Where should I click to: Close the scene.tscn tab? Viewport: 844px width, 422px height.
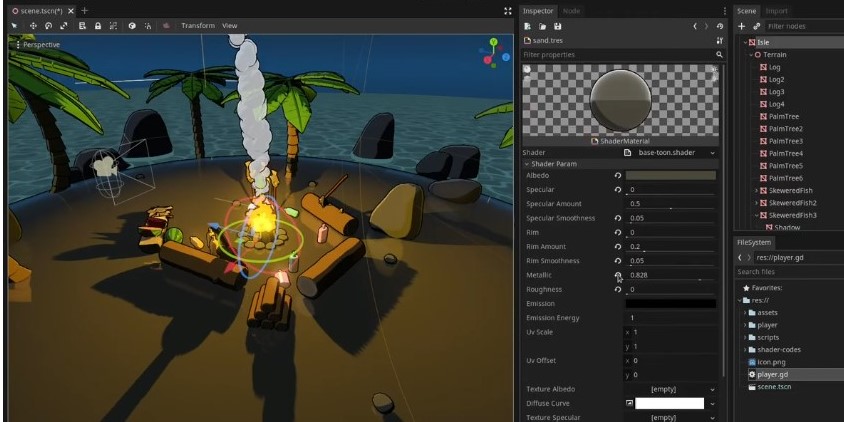71,11
